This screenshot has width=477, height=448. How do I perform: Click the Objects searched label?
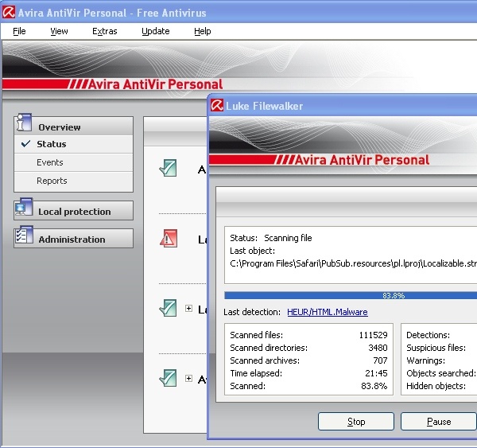point(441,373)
